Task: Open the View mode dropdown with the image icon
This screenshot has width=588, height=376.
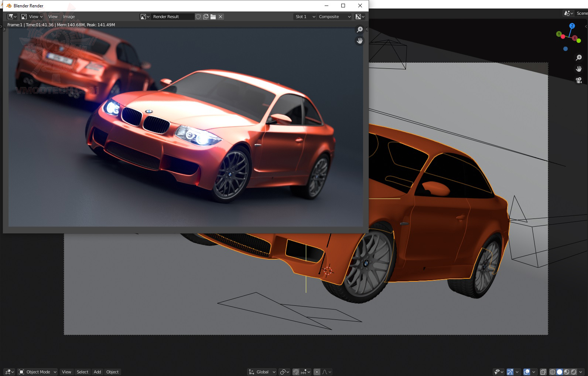Action: (32, 17)
